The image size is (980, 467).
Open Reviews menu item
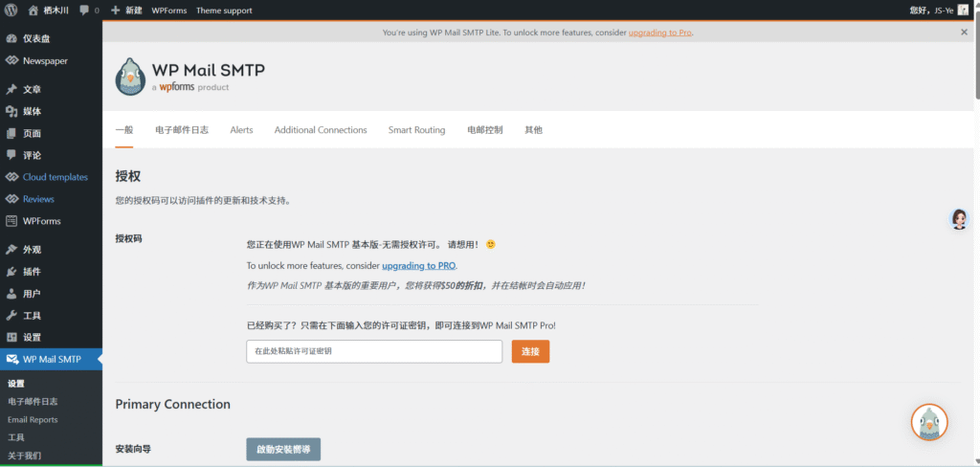(x=38, y=199)
